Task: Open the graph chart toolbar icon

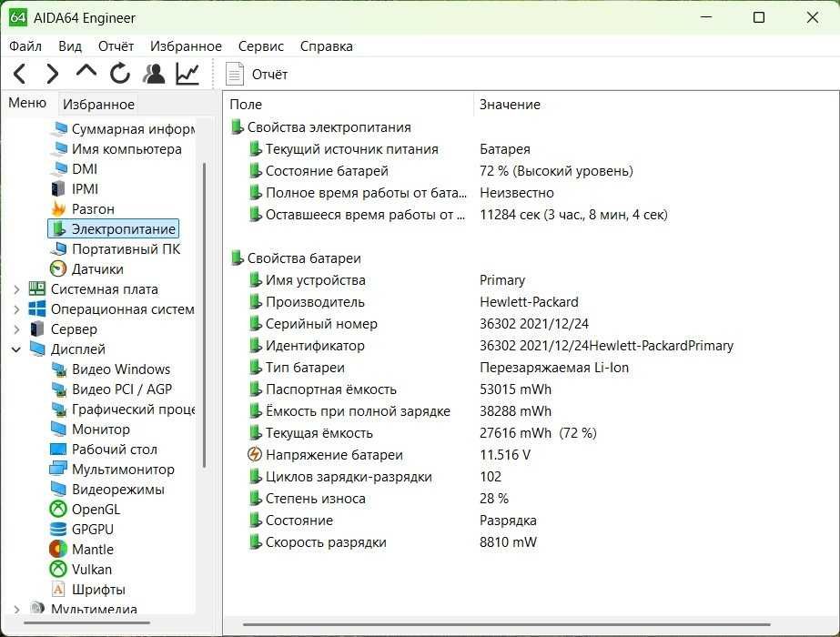Action: (x=187, y=74)
